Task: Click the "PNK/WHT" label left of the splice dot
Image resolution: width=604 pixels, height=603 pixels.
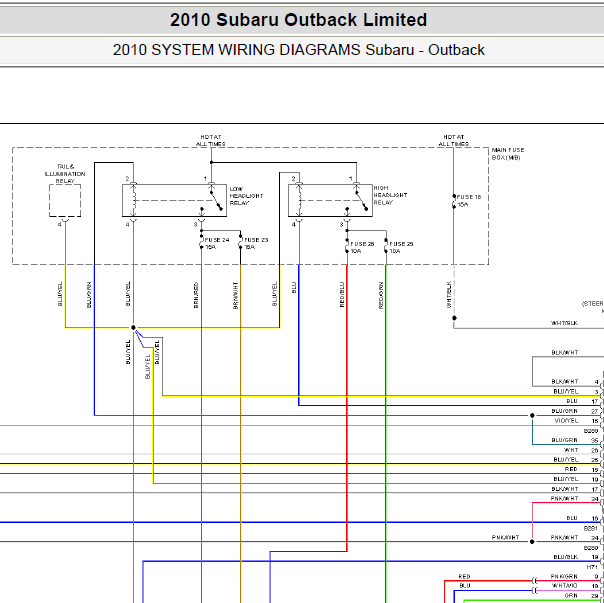Action: click(505, 537)
